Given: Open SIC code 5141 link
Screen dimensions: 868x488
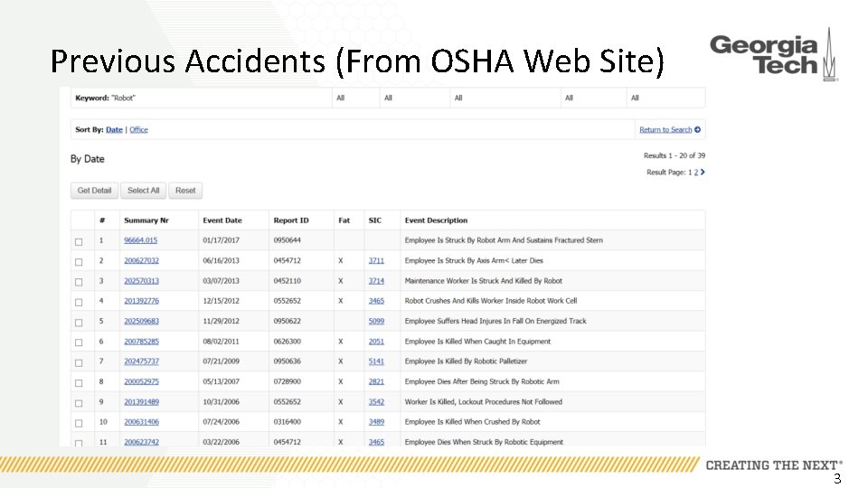Looking at the screenshot, I should (x=376, y=361).
